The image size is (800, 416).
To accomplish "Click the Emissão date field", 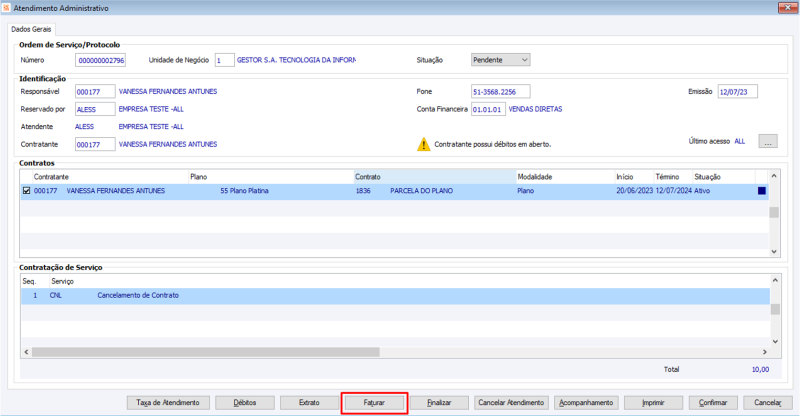I will (738, 92).
